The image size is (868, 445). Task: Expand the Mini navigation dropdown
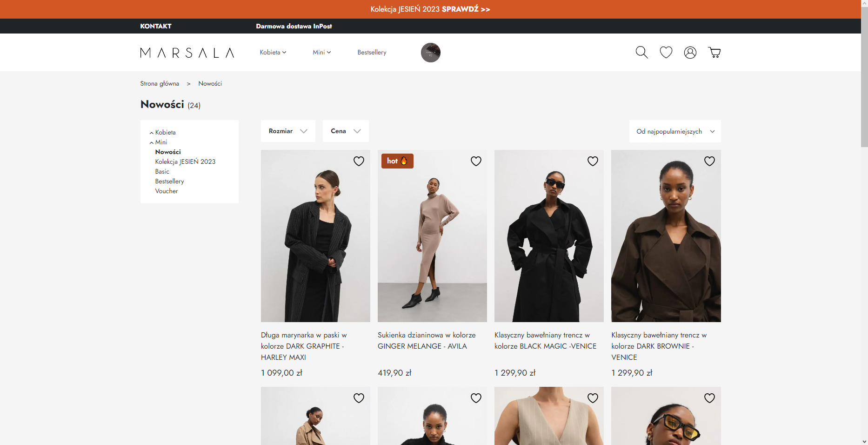[322, 52]
